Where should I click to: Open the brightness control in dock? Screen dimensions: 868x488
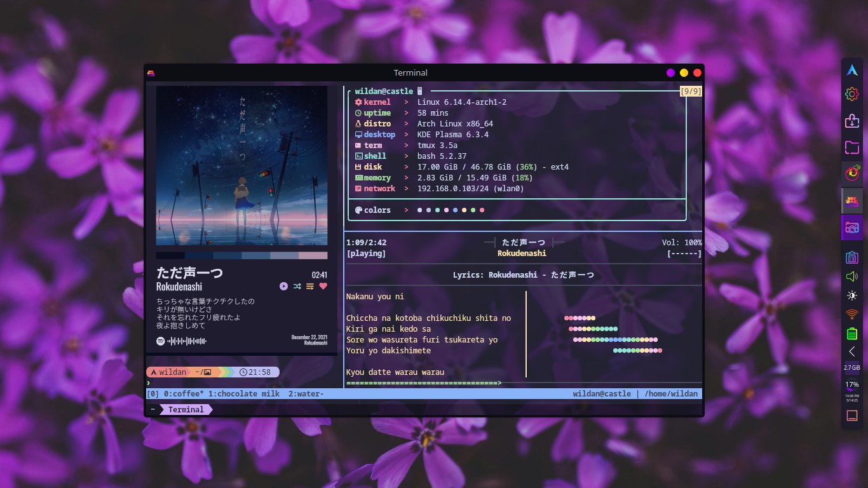851,295
